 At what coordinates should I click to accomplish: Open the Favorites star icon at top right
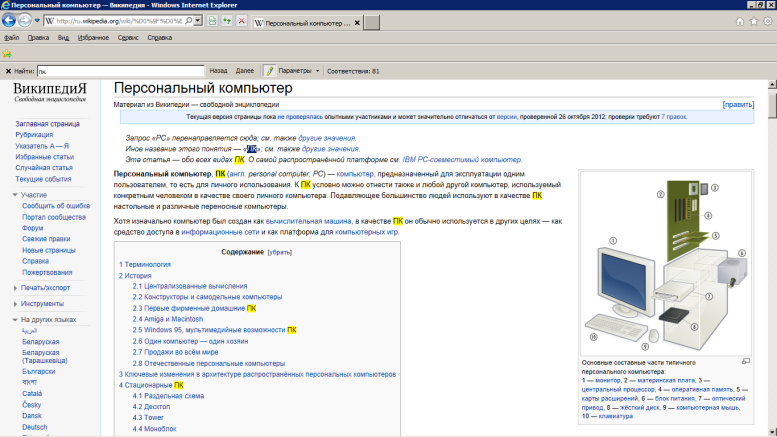pyautogui.click(x=754, y=21)
